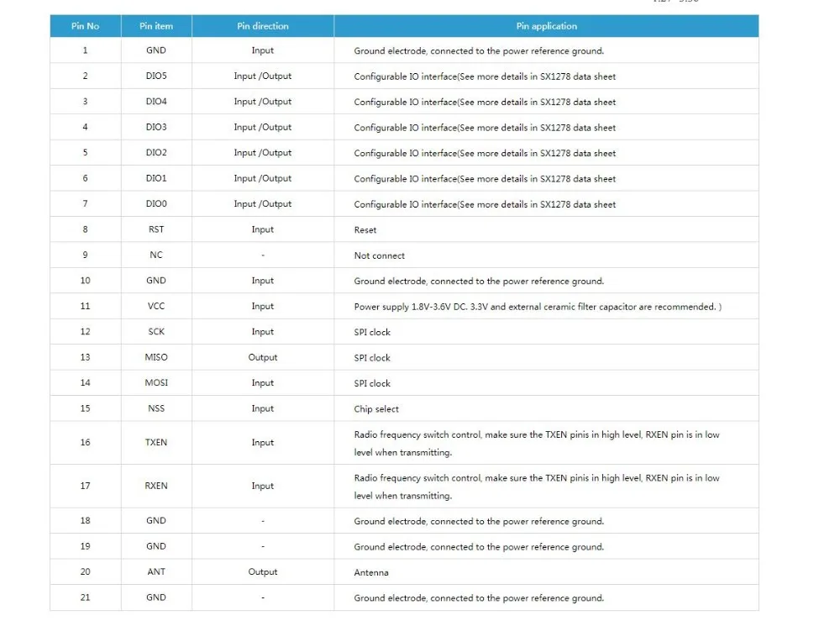840x621 pixels.
Task: Click pin number 19 cell
Action: coord(85,546)
